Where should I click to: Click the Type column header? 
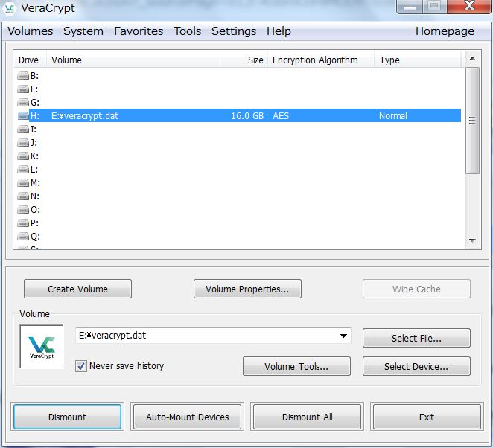tap(418, 60)
